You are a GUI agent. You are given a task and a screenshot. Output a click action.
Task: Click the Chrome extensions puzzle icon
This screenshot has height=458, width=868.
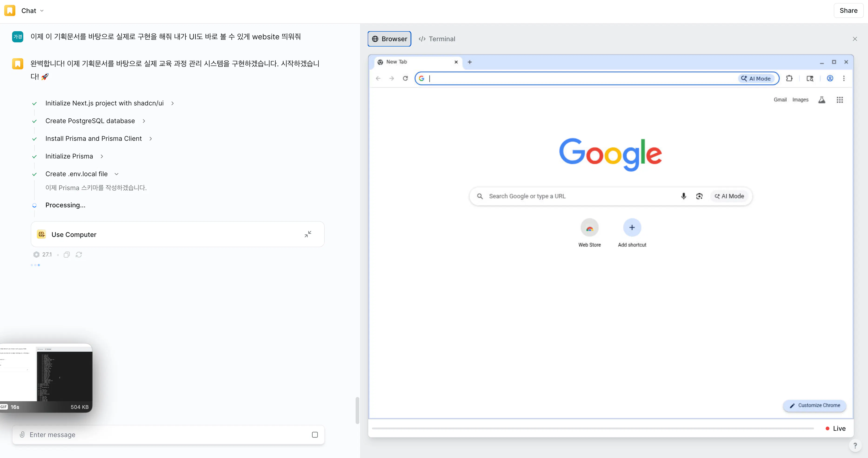click(789, 78)
